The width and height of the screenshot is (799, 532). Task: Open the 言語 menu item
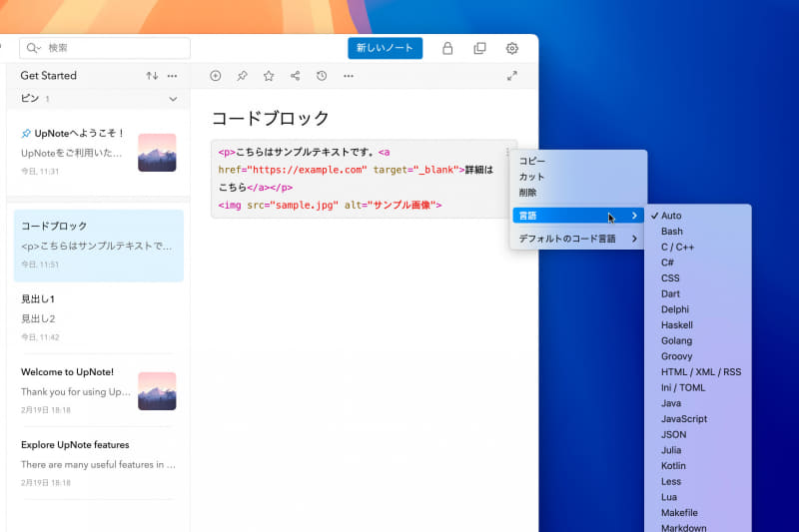(x=578, y=216)
